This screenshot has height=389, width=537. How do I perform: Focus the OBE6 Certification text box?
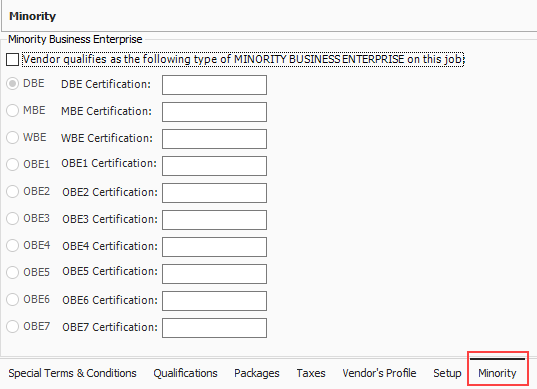point(214,301)
